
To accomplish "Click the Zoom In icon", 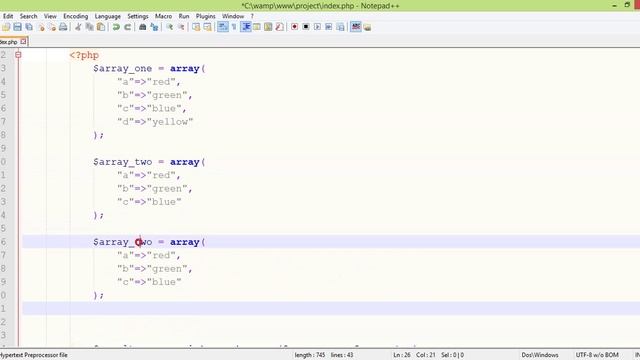I will tap(169, 27).
